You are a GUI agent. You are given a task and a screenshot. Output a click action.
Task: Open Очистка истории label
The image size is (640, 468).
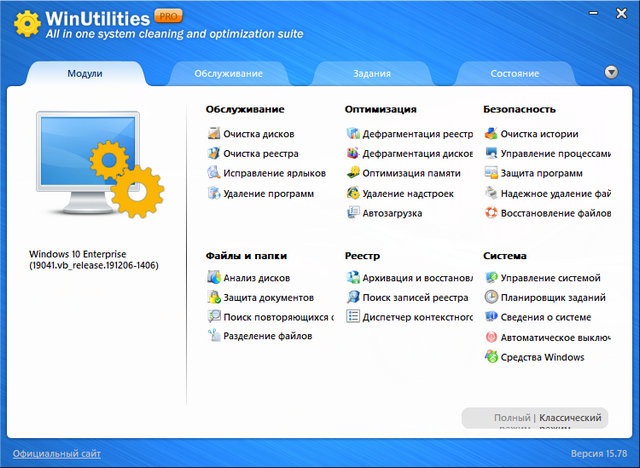[540, 134]
